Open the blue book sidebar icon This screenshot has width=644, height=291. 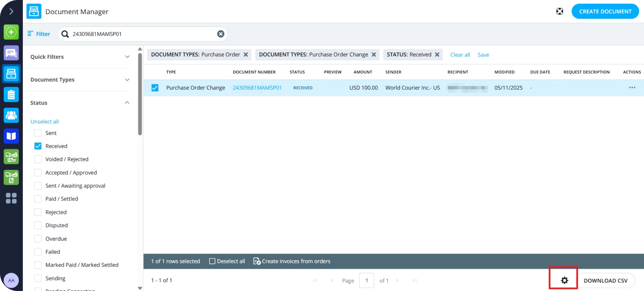pos(11,136)
